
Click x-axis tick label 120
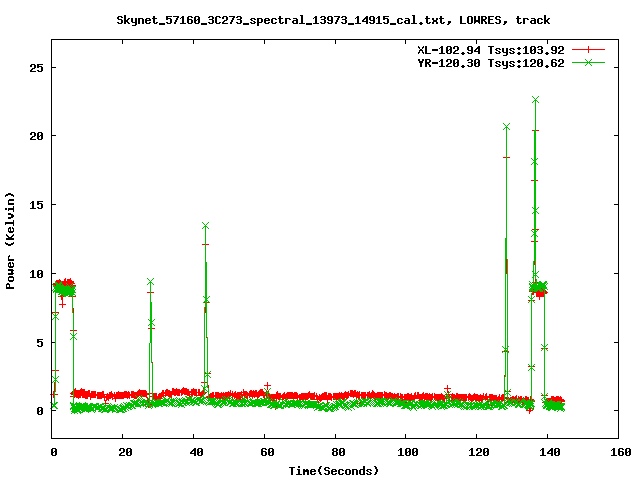pyautogui.click(x=479, y=452)
